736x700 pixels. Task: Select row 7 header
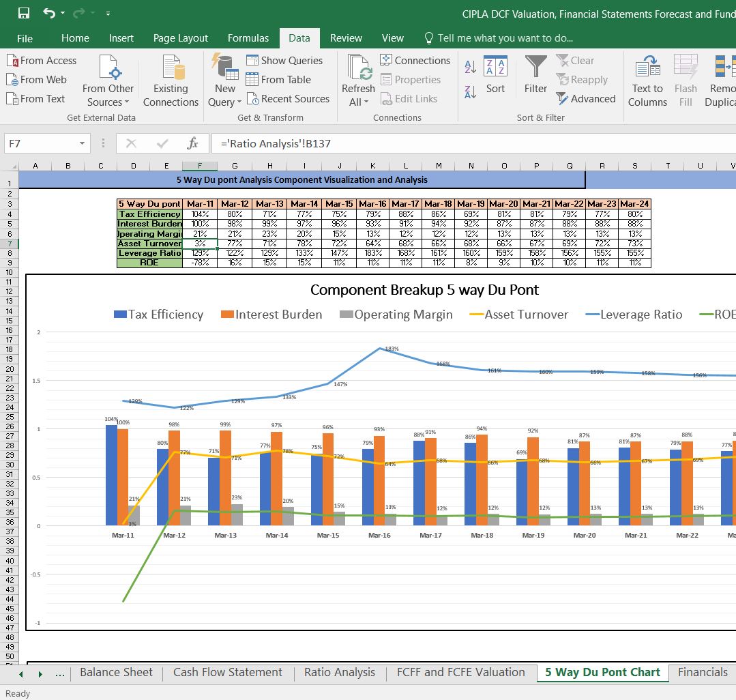pos(10,244)
